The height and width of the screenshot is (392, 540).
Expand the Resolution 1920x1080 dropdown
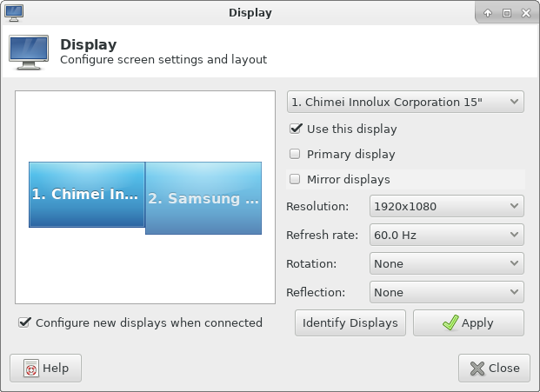[x=446, y=206]
